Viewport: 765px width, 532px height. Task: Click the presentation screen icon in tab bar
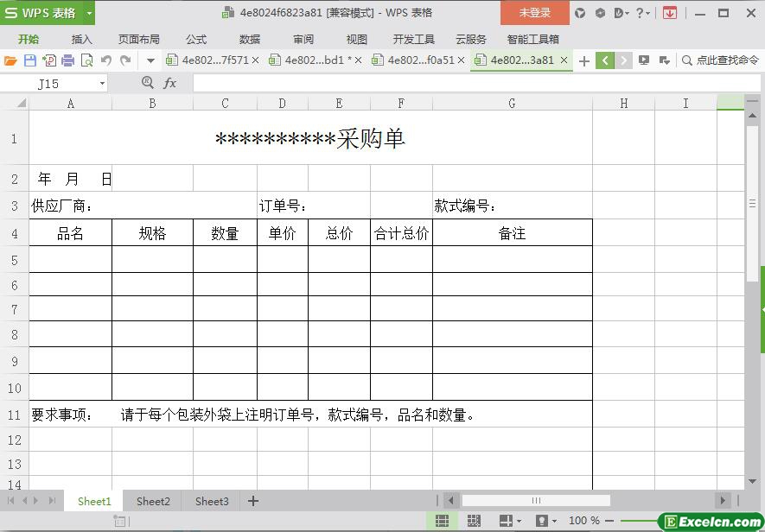point(644,60)
